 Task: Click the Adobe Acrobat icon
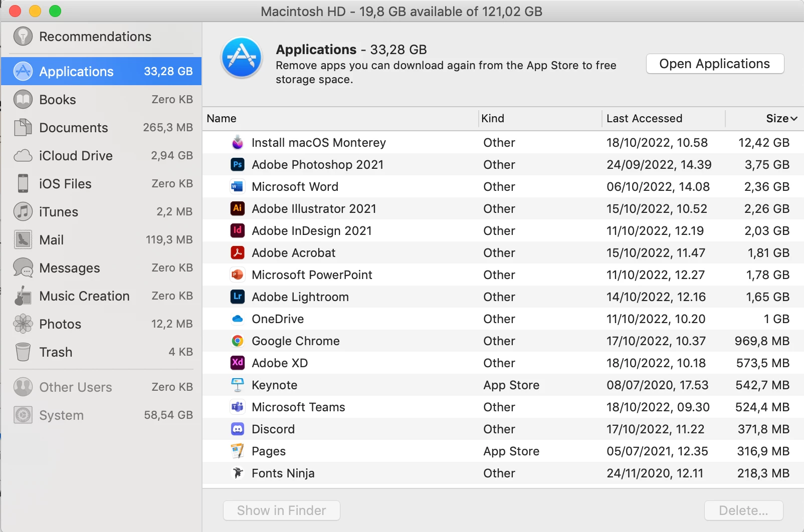tap(238, 252)
